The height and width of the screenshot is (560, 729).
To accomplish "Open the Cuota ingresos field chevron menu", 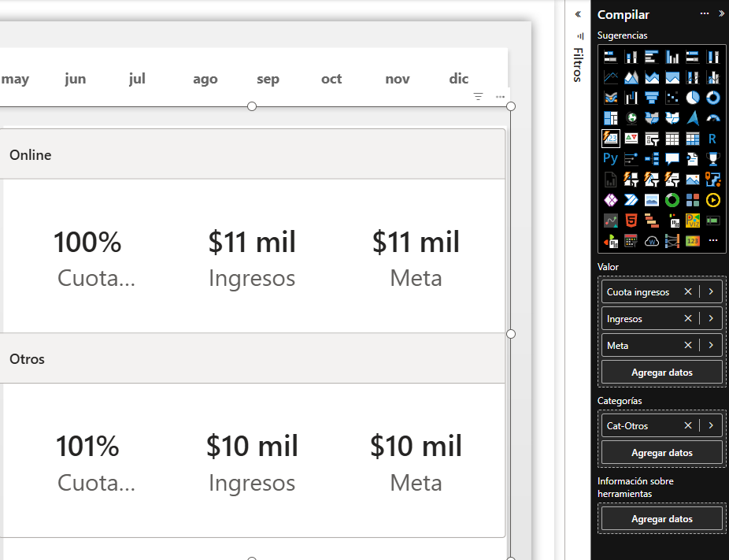I will pyautogui.click(x=711, y=292).
